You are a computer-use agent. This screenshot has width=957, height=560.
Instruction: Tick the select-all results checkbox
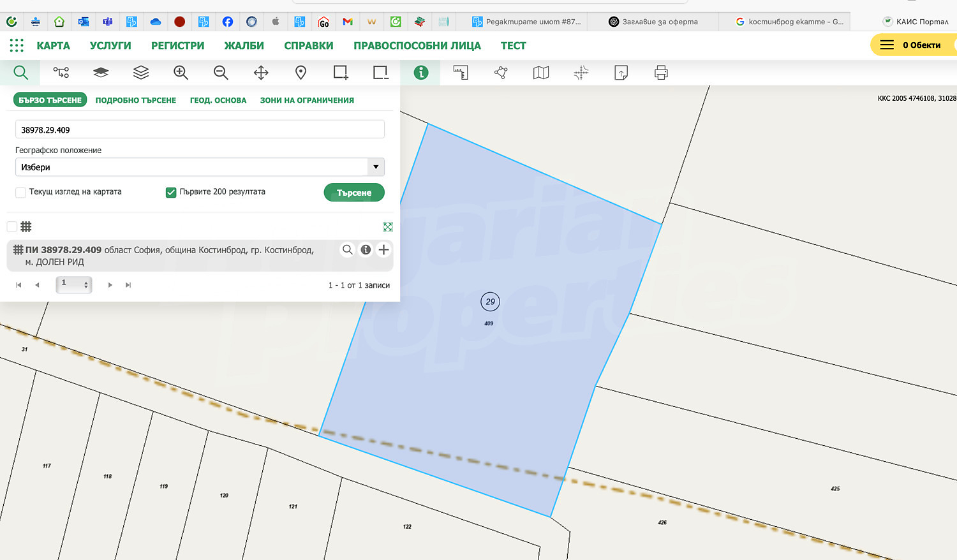pyautogui.click(x=11, y=226)
